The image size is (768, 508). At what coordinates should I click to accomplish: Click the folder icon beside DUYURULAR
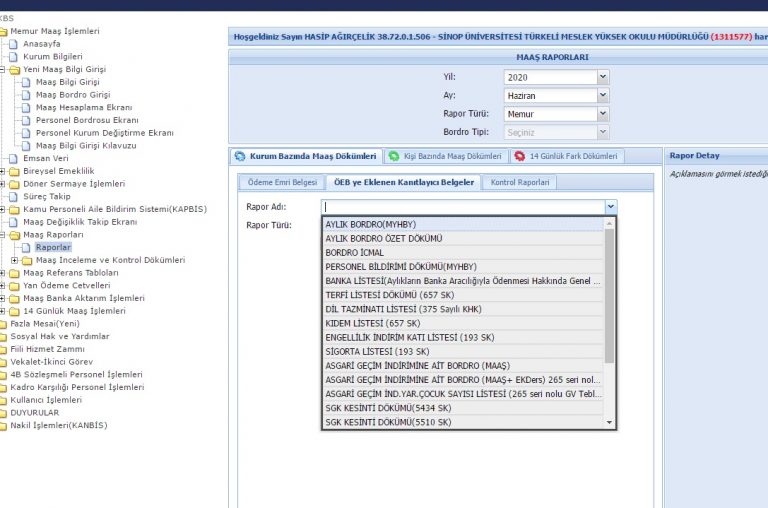pos(5,412)
